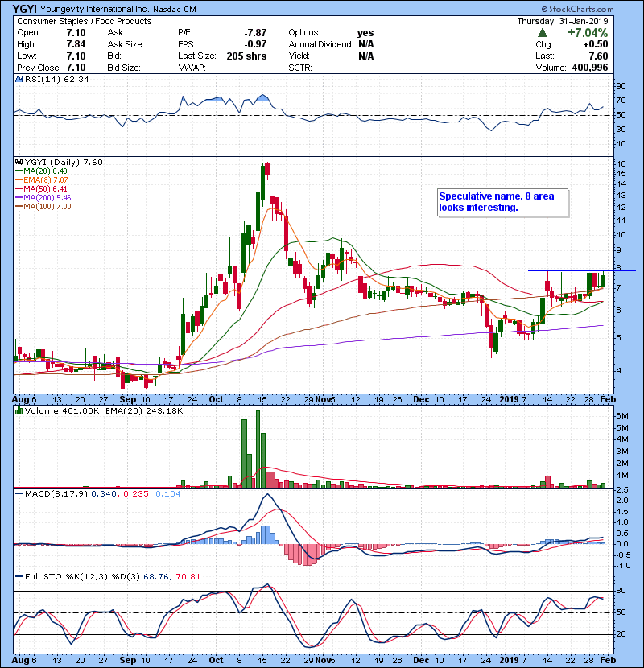Click the 2019 label on the bottom axis

pos(510,660)
